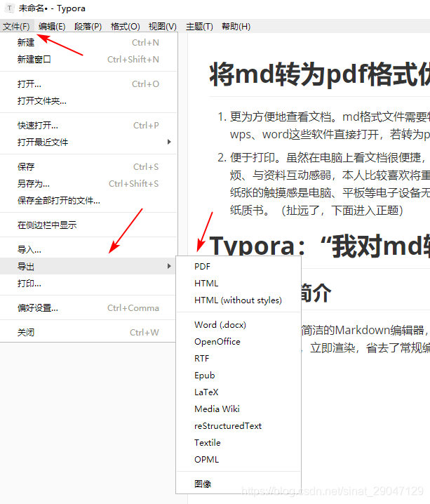
Task: Export as Word (.docx)
Action: click(x=238, y=324)
